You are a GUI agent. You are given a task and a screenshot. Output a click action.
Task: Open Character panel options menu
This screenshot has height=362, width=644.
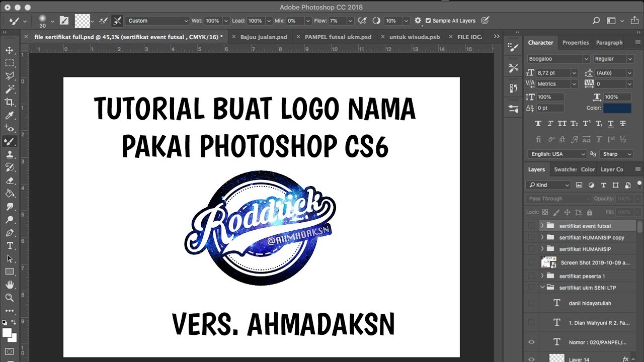tap(638, 43)
